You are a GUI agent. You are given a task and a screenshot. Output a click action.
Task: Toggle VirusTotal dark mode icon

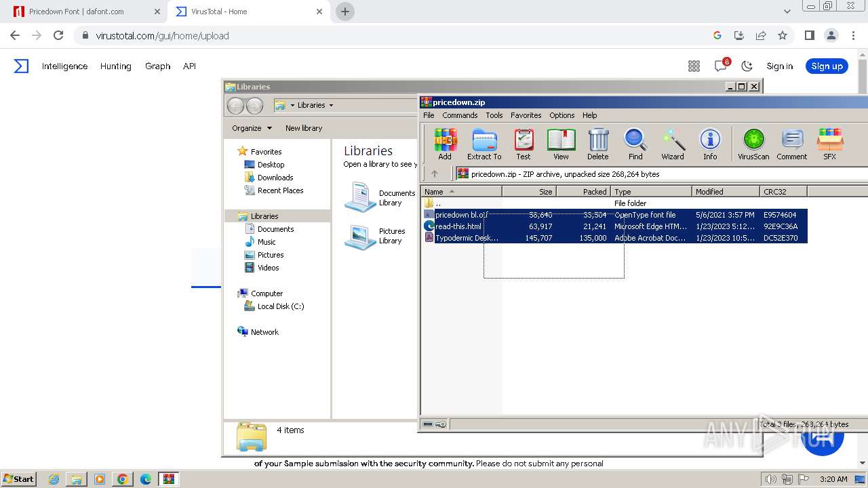[x=747, y=66]
